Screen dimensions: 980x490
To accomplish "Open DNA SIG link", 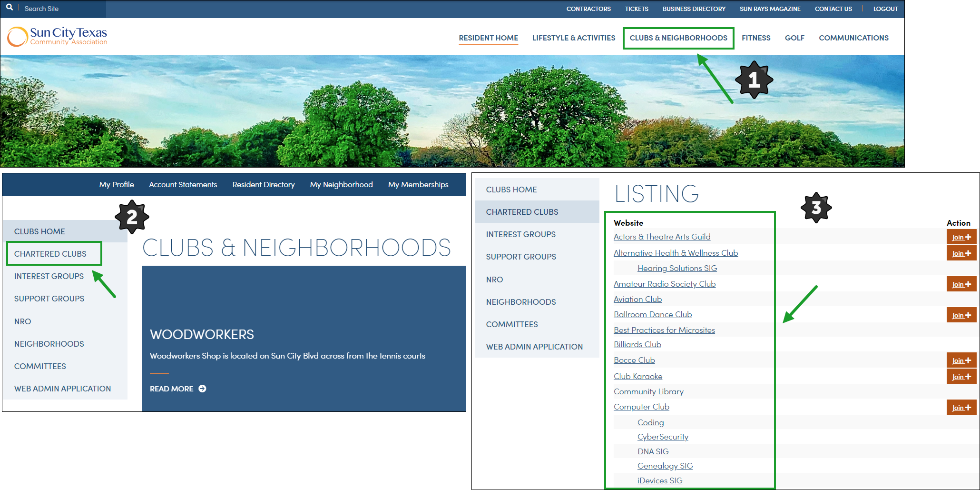I will pyautogui.click(x=653, y=451).
